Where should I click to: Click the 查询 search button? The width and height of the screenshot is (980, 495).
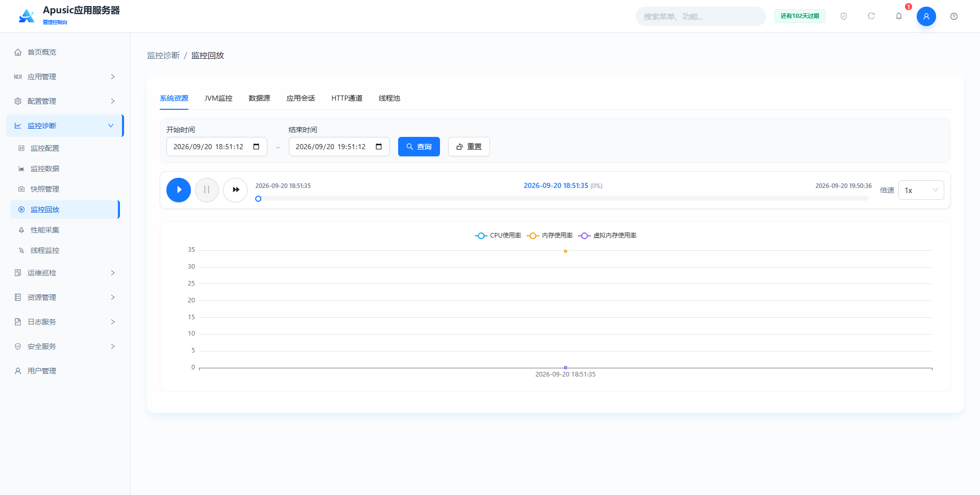419,147
